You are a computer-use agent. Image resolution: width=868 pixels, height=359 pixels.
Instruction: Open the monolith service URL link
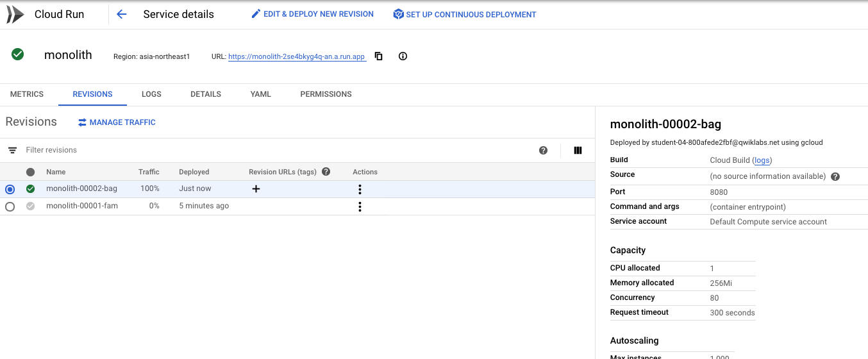pos(297,56)
